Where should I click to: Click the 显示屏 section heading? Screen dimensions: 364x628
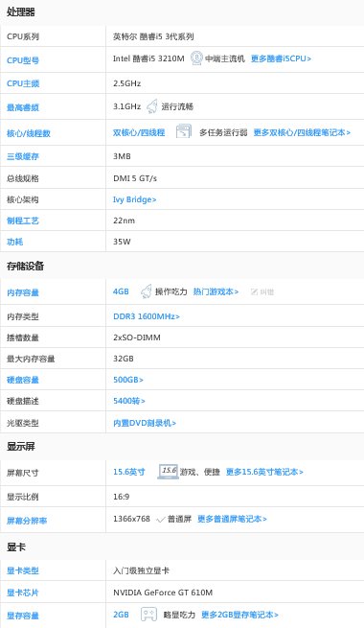[x=21, y=446]
